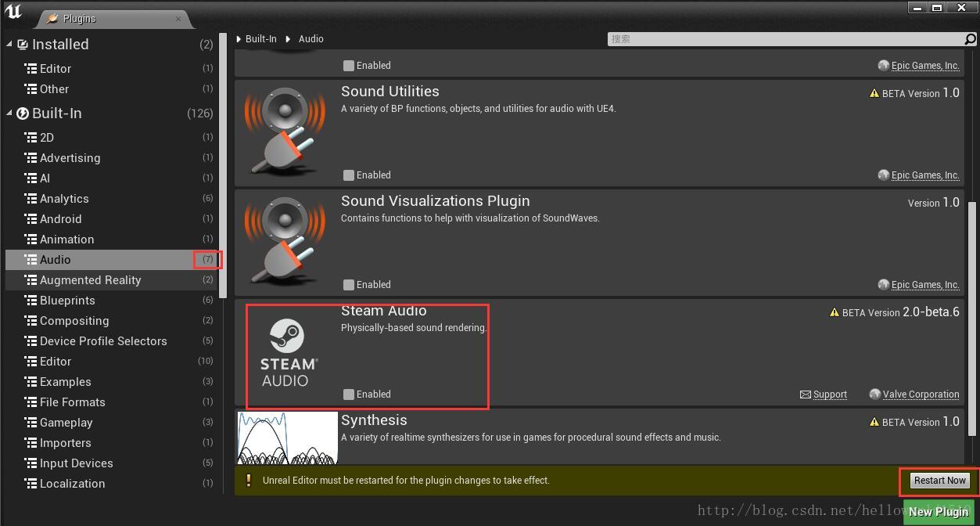Select the Audio plugin category
This screenshot has height=526, width=980.
click(111, 260)
